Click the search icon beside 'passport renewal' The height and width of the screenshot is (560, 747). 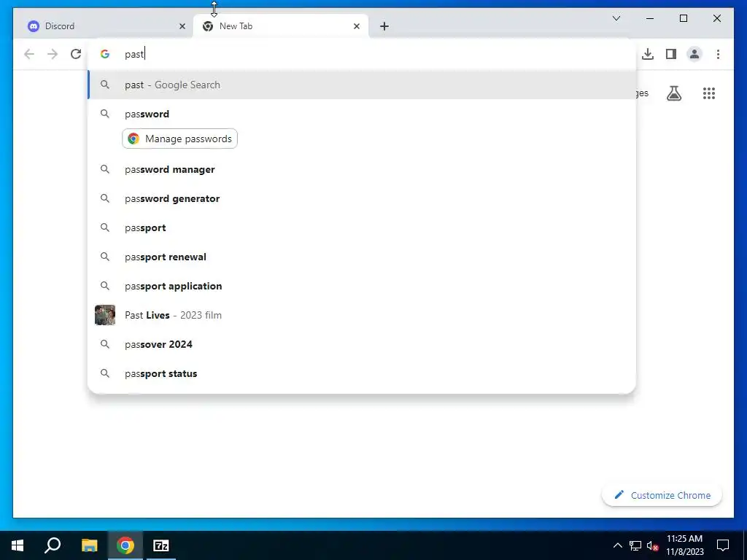(105, 257)
